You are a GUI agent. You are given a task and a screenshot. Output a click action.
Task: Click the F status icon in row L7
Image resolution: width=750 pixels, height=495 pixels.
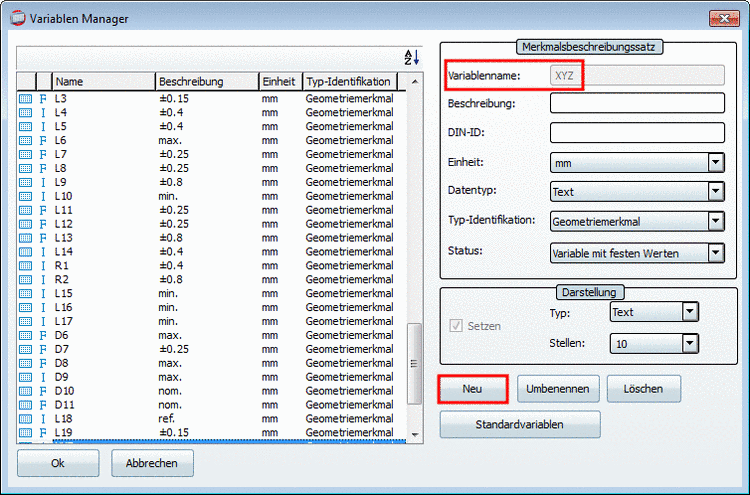[43, 154]
